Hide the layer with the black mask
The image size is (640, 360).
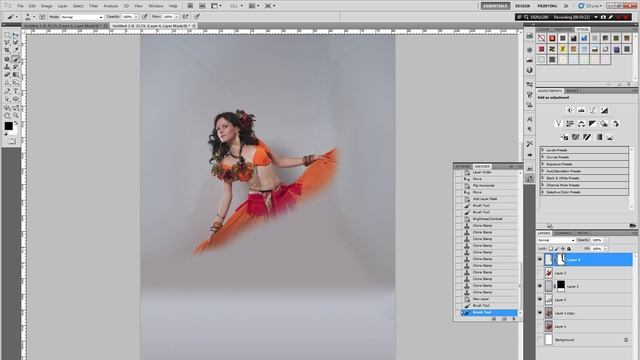point(540,287)
